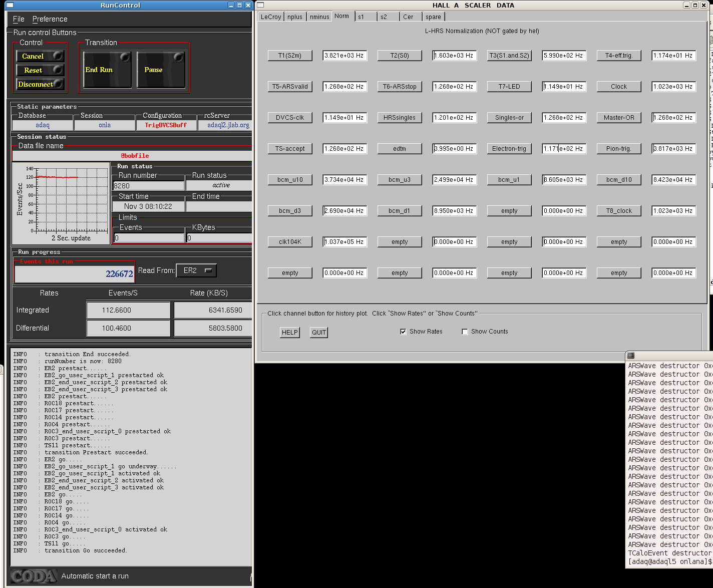This screenshot has height=588, width=713.
Task: Click the Session value onla
Action: [105, 125]
